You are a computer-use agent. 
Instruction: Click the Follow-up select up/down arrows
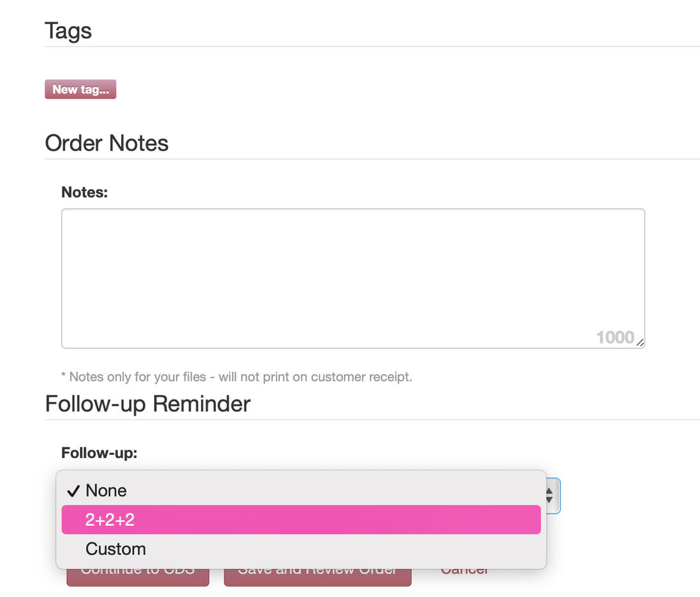coord(550,496)
